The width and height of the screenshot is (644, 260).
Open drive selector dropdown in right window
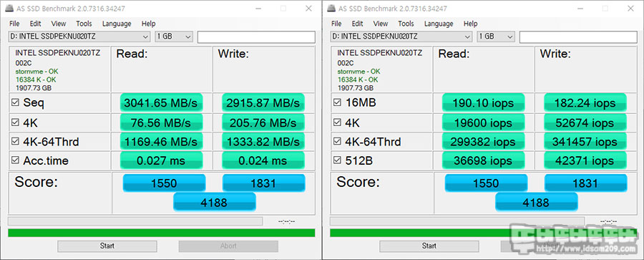point(401,37)
